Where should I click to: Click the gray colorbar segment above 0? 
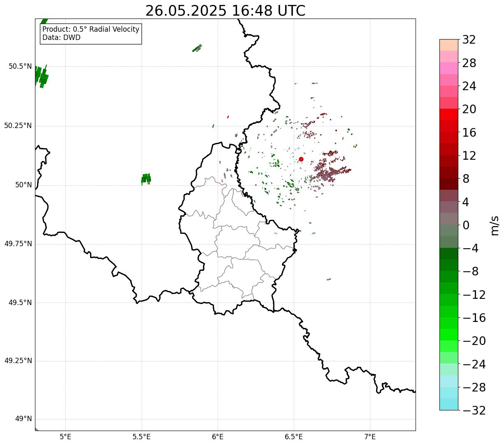pos(449,219)
